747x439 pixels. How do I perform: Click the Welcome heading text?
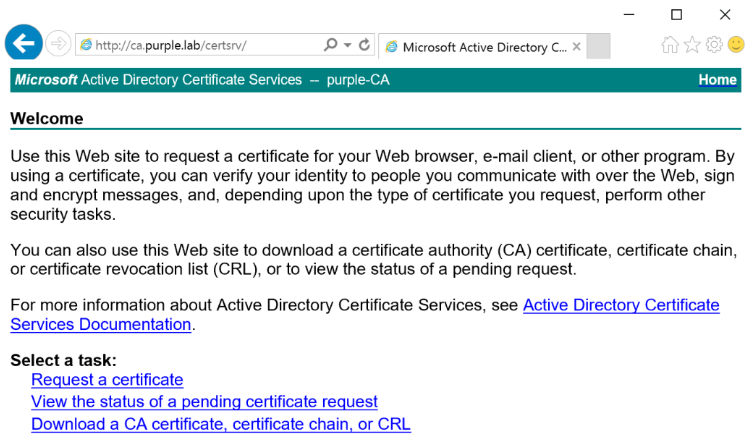pos(47,118)
